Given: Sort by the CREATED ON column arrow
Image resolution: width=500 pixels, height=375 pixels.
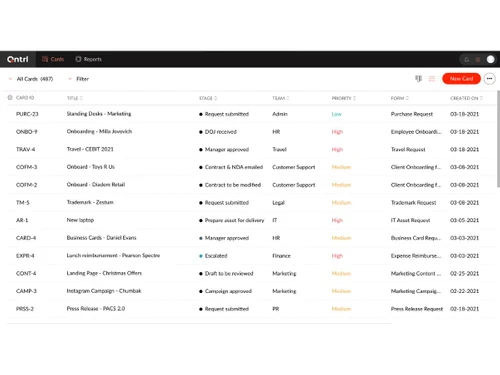Looking at the screenshot, I should click(481, 98).
